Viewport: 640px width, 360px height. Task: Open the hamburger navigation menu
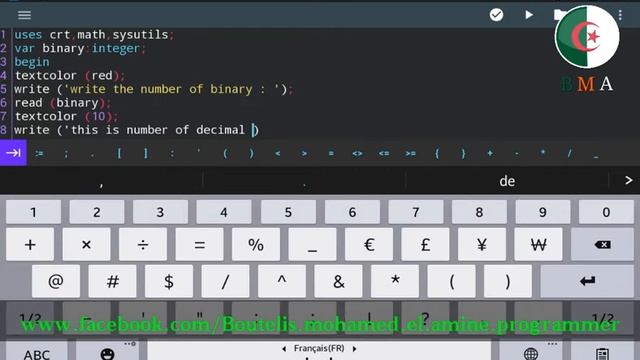[24, 15]
